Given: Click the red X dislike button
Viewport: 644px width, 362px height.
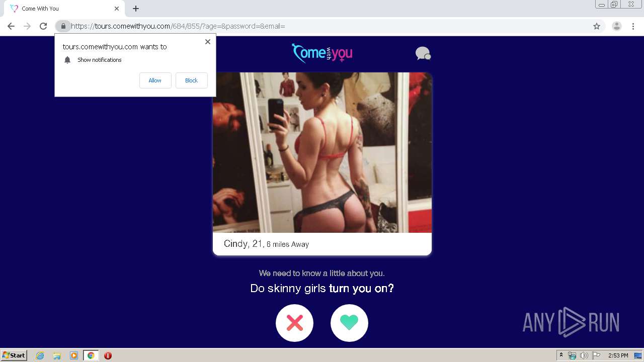Looking at the screenshot, I should pyautogui.click(x=294, y=323).
